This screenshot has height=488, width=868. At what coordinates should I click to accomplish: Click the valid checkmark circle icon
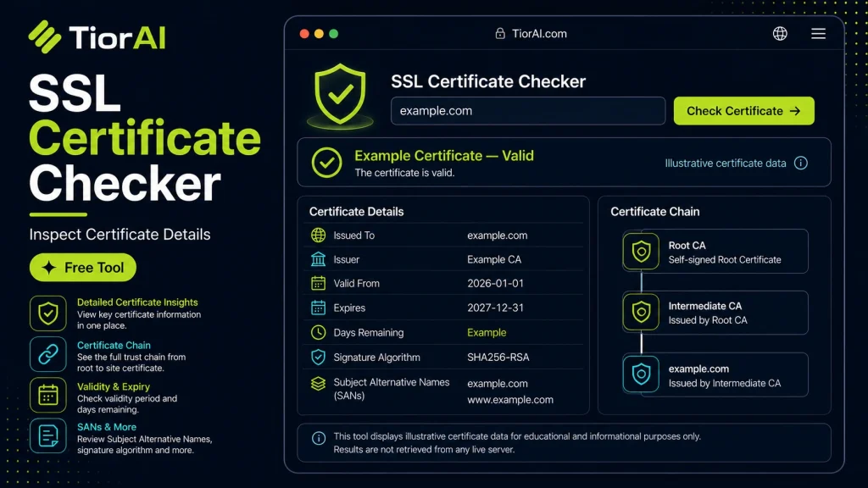pos(326,163)
